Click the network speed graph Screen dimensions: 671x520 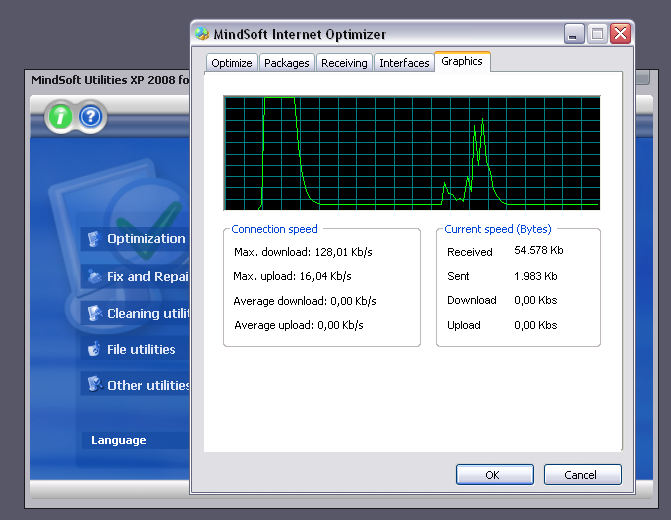coord(412,153)
